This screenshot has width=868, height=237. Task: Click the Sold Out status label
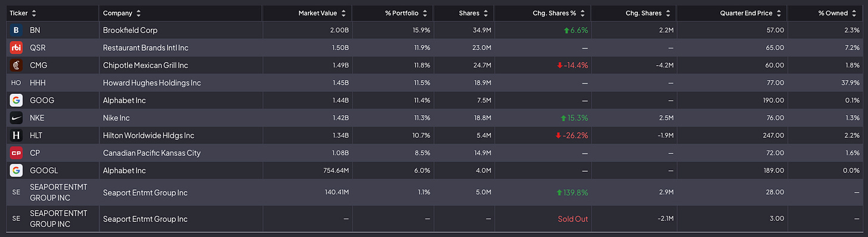coord(573,219)
